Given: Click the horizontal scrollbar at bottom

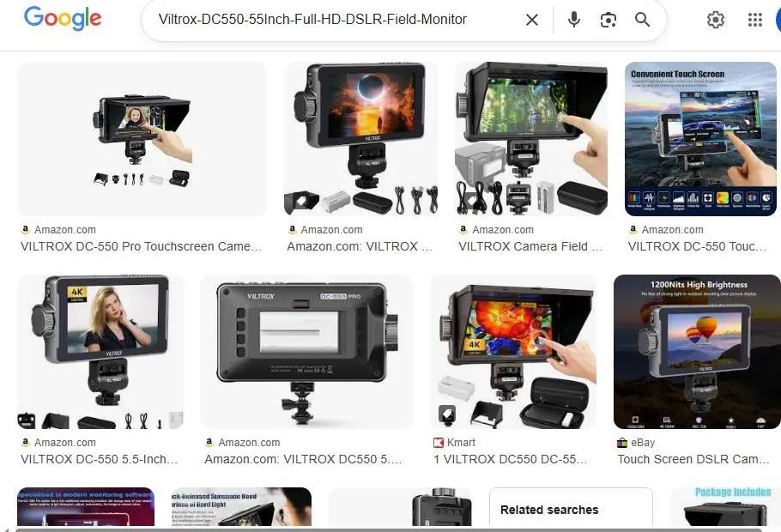Looking at the screenshot, I should coord(389,530).
